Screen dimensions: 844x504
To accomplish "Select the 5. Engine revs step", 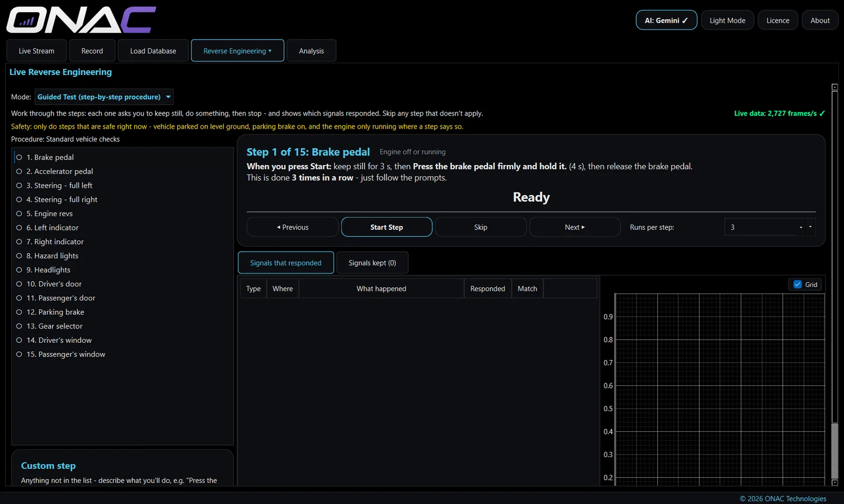I will [x=122, y=214].
